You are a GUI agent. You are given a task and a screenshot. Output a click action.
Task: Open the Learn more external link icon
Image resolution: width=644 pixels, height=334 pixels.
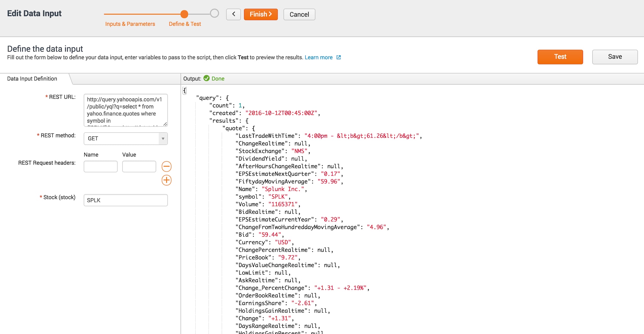click(x=339, y=57)
